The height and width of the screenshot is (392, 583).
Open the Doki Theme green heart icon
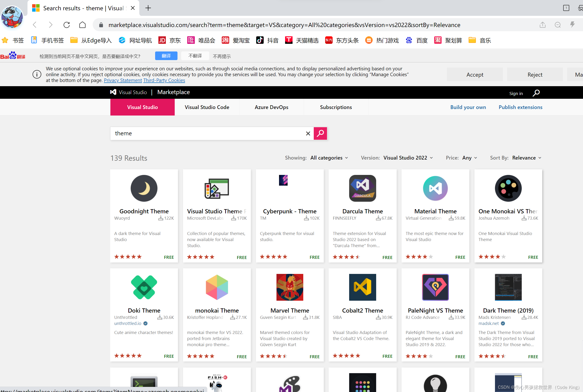[x=144, y=287]
